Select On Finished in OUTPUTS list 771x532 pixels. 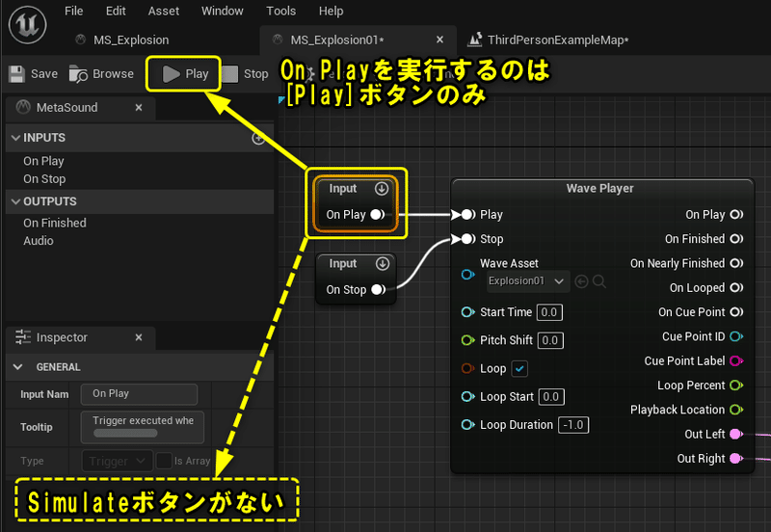pyautogui.click(x=55, y=224)
